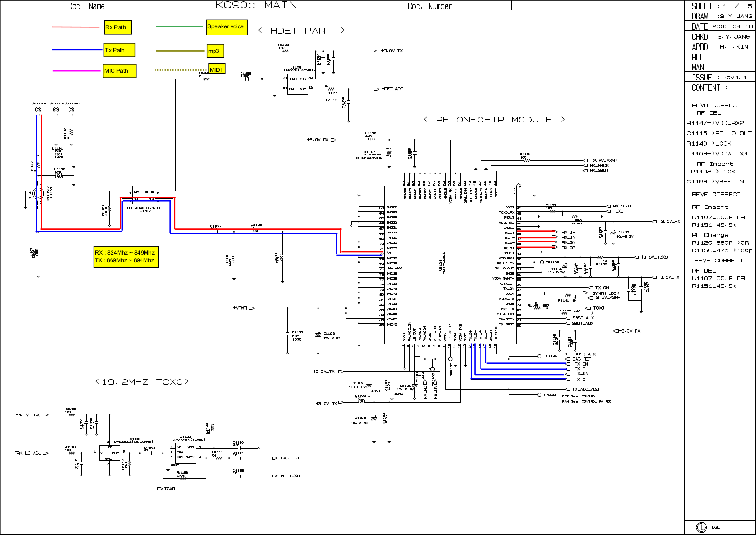This screenshot has width=756, height=535.
Task: Click the Doc. Name header field
Action: (86, 6)
